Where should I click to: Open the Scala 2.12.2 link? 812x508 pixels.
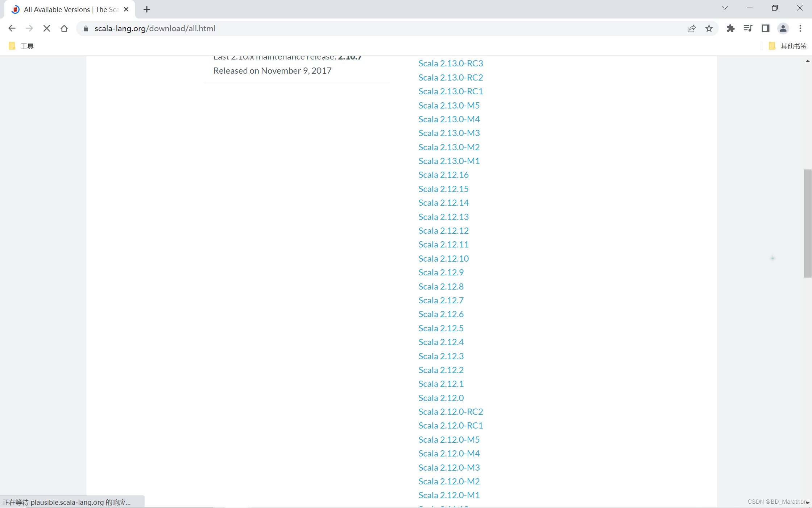(441, 370)
